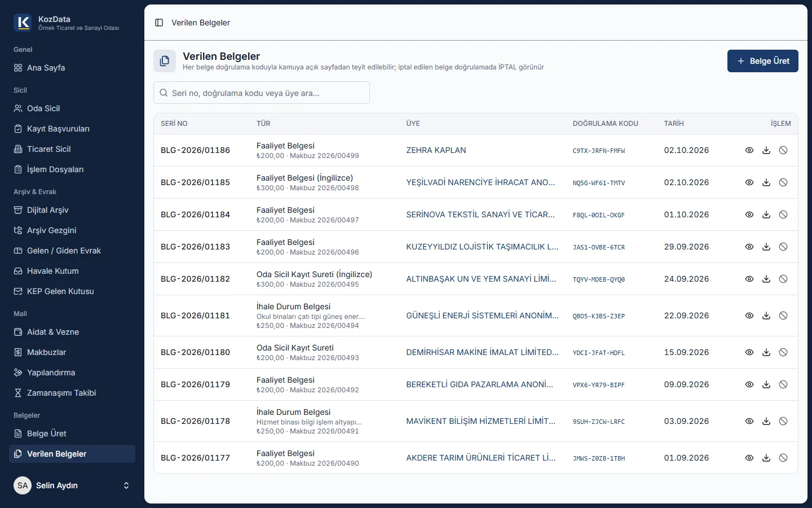812x508 pixels.
Task: Navigate to Ticaret Sicil
Action: [x=72, y=149]
